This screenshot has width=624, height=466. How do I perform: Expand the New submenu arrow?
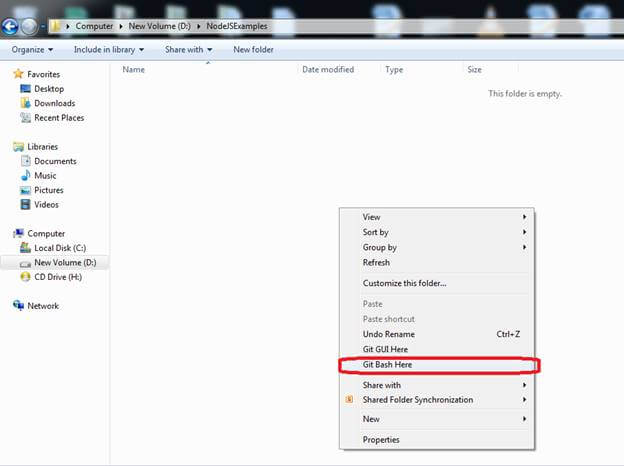pos(525,419)
